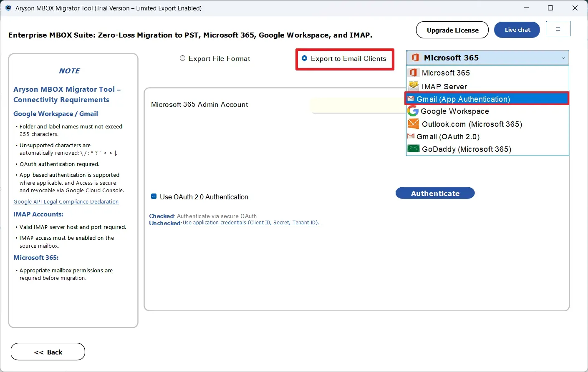Open Google API Legal Compliance Declaration link
The width and height of the screenshot is (588, 372).
[x=66, y=202]
